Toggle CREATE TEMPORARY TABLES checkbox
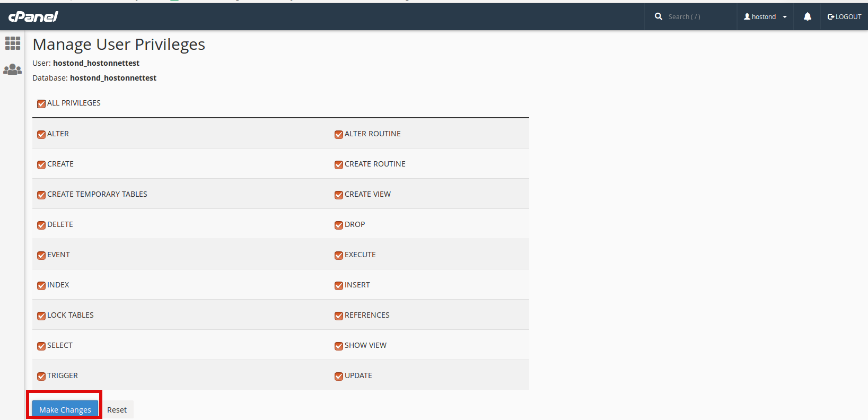The width and height of the screenshot is (868, 420). click(41, 195)
